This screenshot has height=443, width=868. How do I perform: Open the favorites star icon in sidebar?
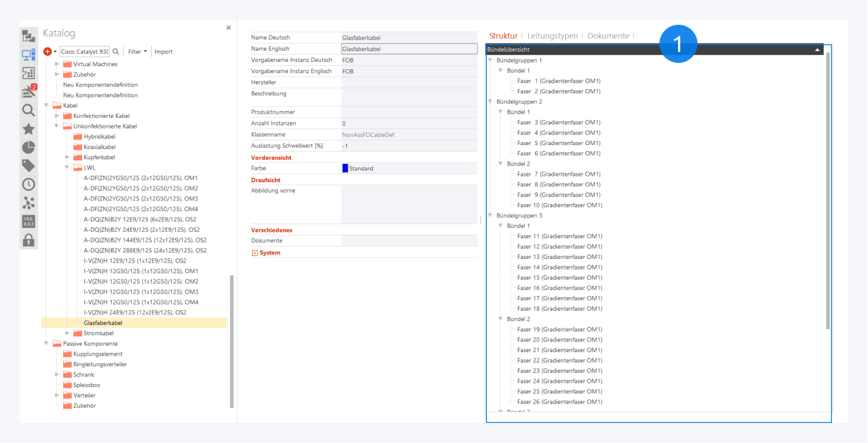(28, 129)
